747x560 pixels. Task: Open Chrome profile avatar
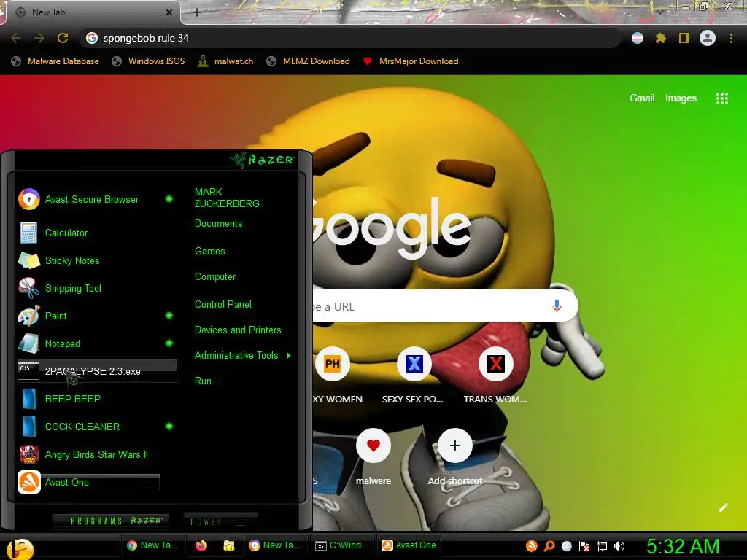(708, 38)
